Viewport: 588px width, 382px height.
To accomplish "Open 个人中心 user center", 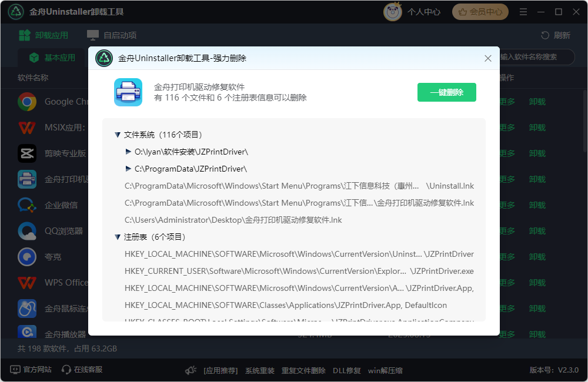I will (x=424, y=12).
